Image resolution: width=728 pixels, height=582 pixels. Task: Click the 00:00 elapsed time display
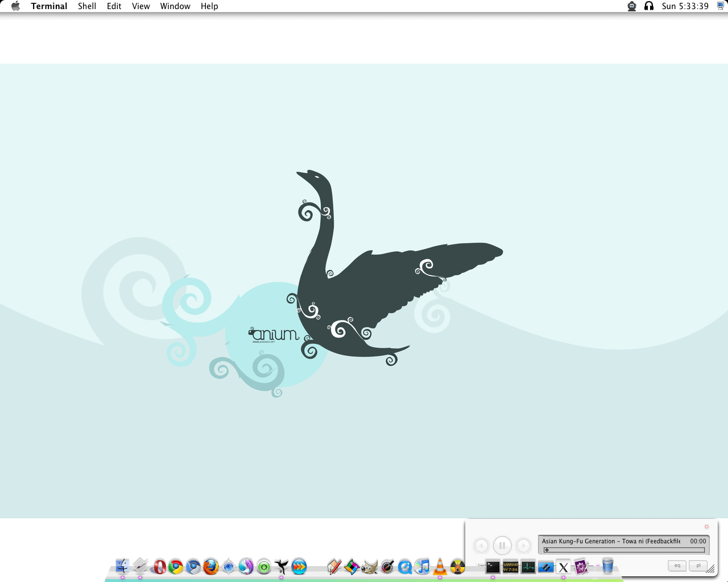tap(698, 541)
